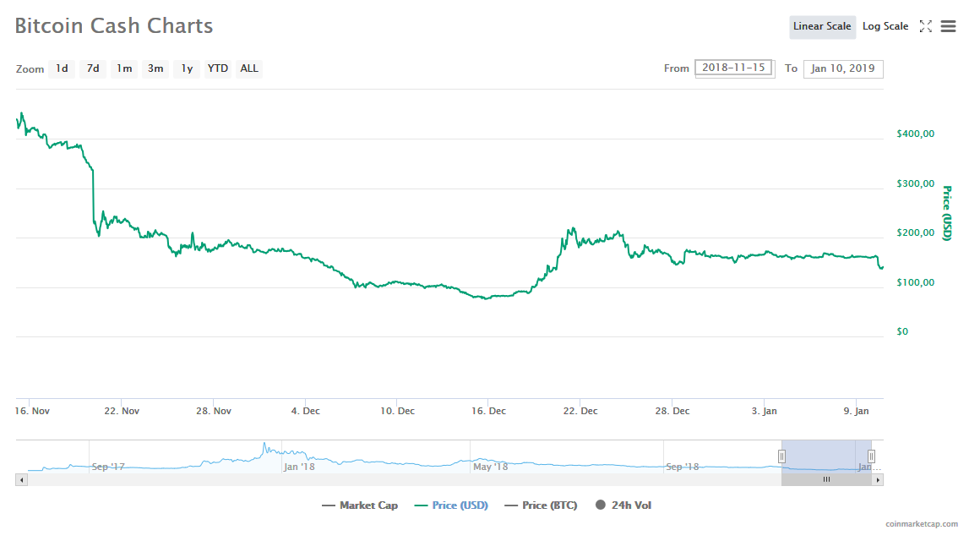Toggle Price (BTC) series in legend
Image resolution: width=980 pixels, height=541 pixels.
point(541,505)
